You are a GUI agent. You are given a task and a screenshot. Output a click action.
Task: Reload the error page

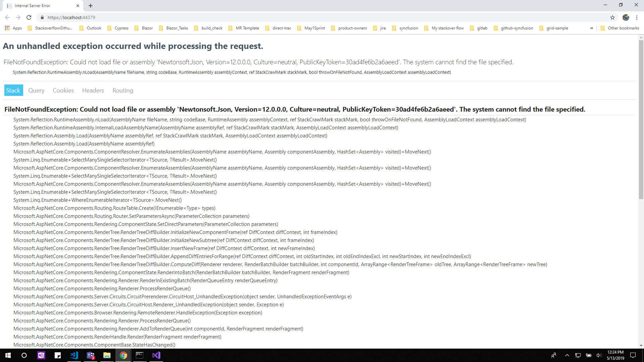(29, 17)
